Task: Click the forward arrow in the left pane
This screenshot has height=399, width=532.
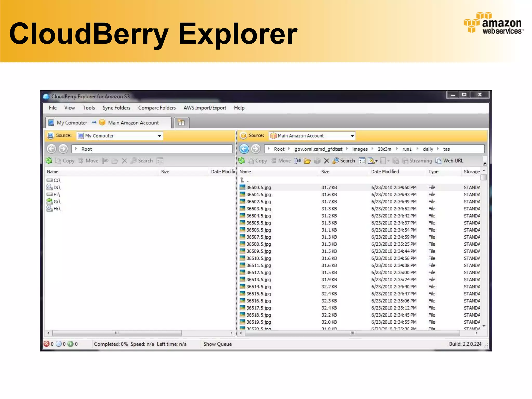Action: 63,149
